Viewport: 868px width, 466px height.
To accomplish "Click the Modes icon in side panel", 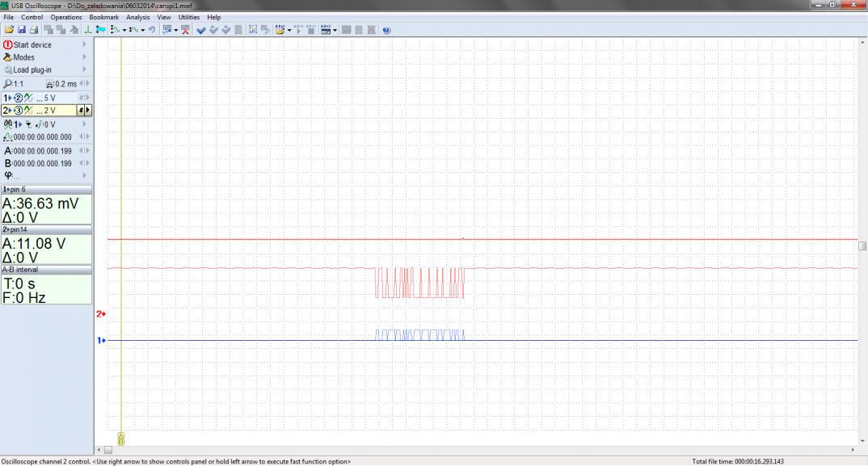I will (7, 57).
